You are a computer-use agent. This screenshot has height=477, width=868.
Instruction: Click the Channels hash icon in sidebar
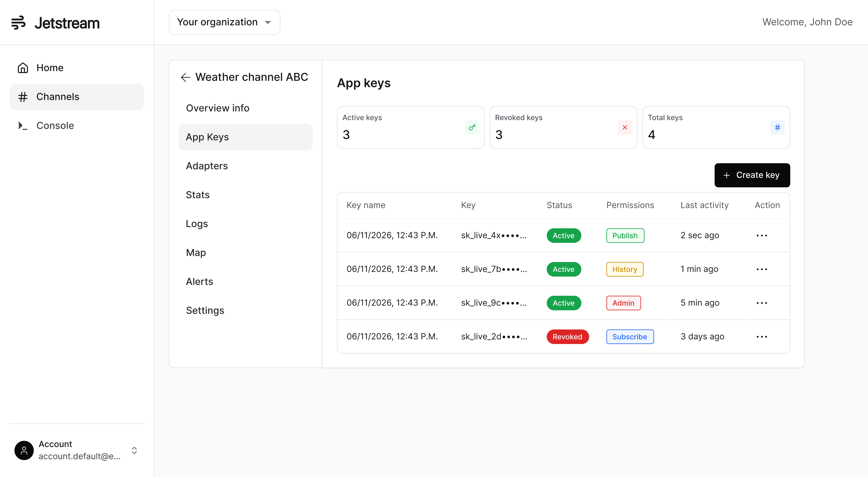23,97
